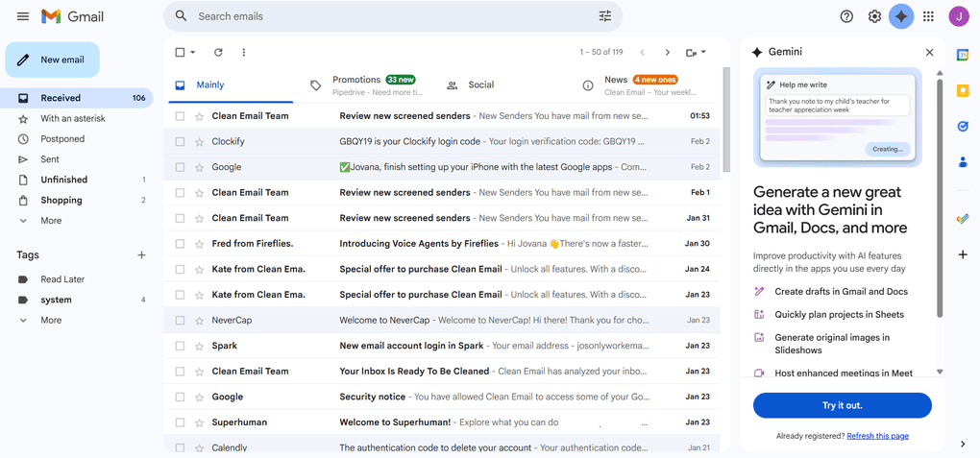
Task: Open the select dropdown arrow
Action: pyautogui.click(x=193, y=53)
